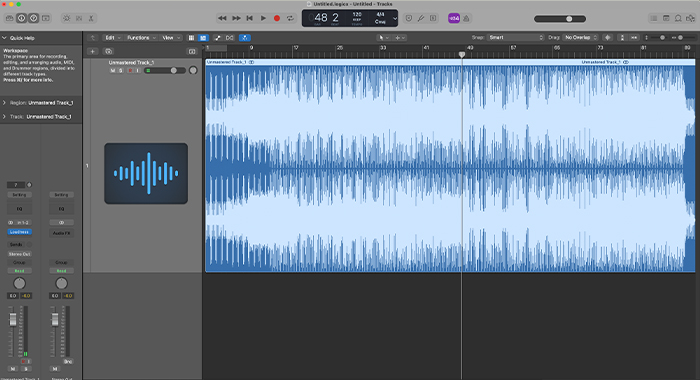Solo Unmastered Track_1 in track header

(120, 71)
